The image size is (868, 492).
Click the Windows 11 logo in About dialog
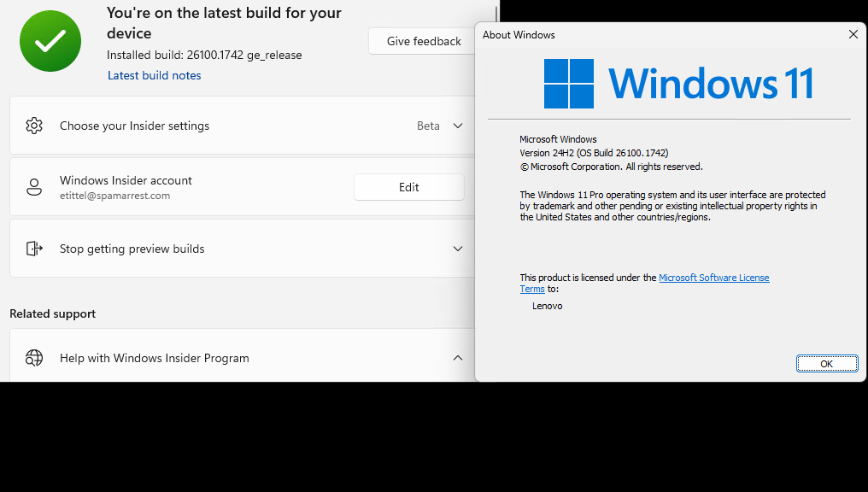pos(678,84)
